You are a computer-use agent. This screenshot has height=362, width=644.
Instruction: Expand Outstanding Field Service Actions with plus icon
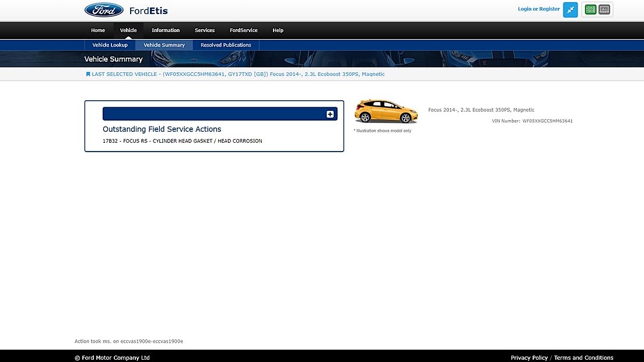[330, 114]
